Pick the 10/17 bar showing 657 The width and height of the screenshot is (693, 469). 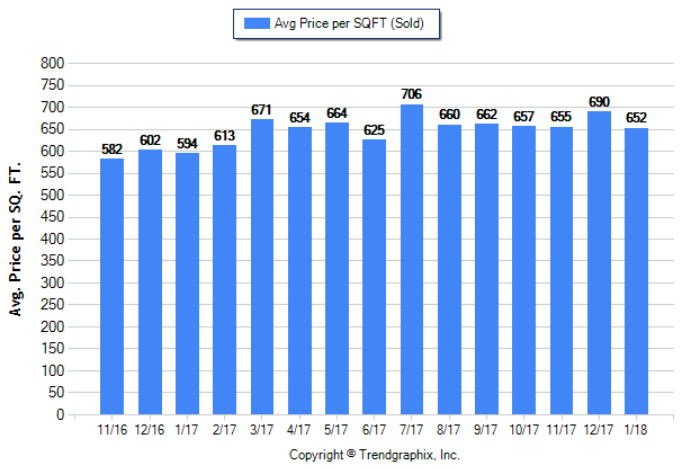click(524, 270)
